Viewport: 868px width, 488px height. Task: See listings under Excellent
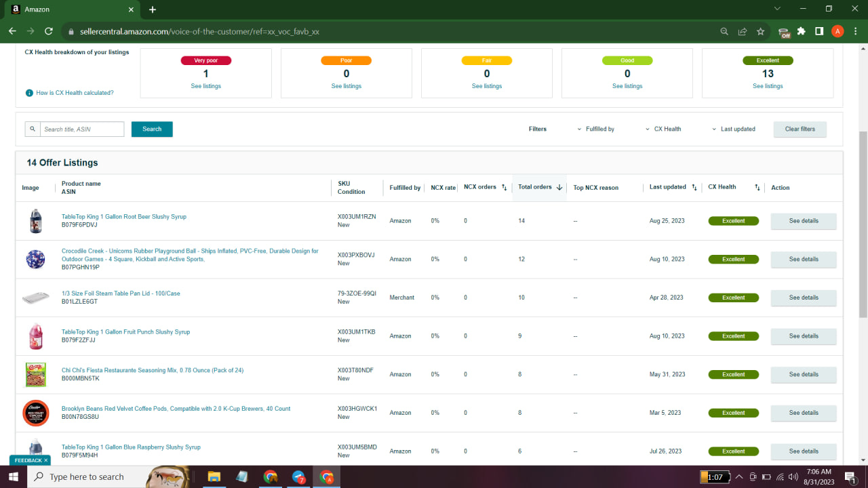pos(768,86)
